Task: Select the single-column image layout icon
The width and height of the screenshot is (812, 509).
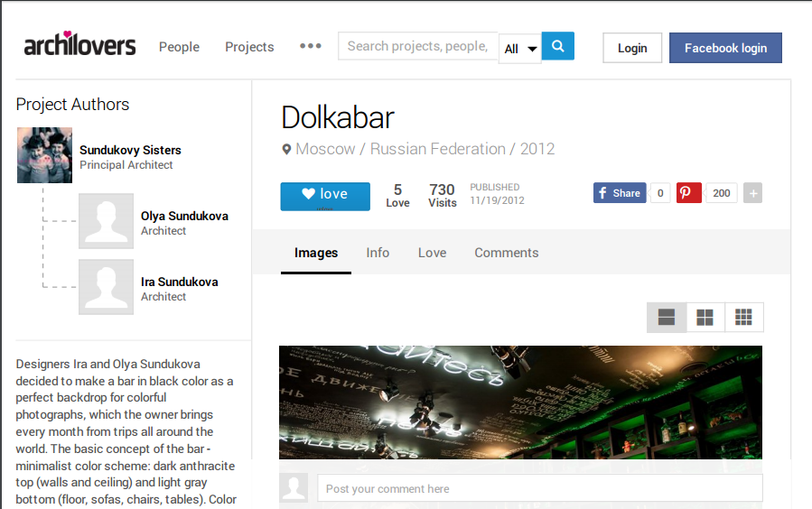Action: (x=667, y=317)
